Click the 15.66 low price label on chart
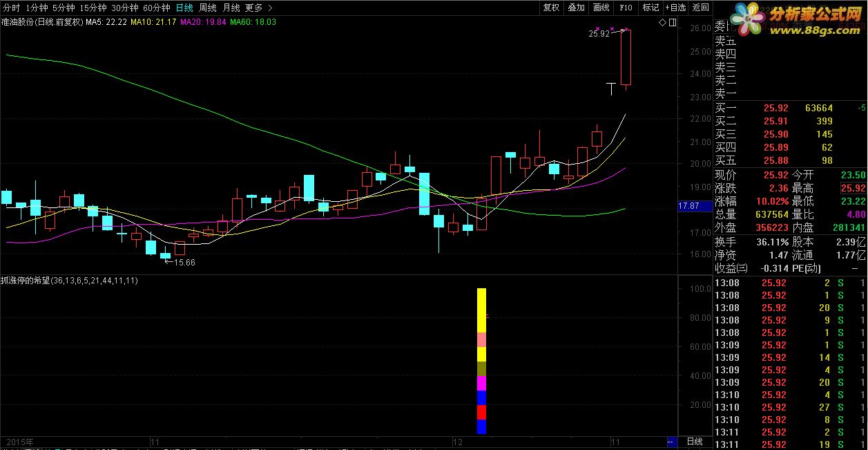 pos(184,262)
